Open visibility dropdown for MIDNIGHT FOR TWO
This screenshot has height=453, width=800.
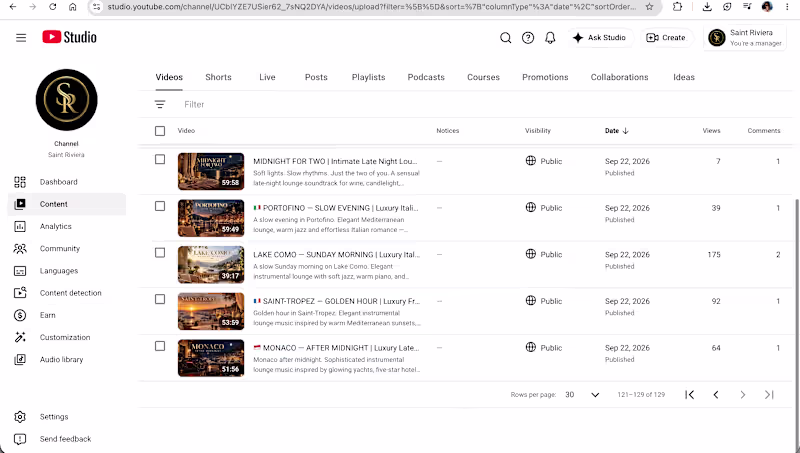pos(544,161)
